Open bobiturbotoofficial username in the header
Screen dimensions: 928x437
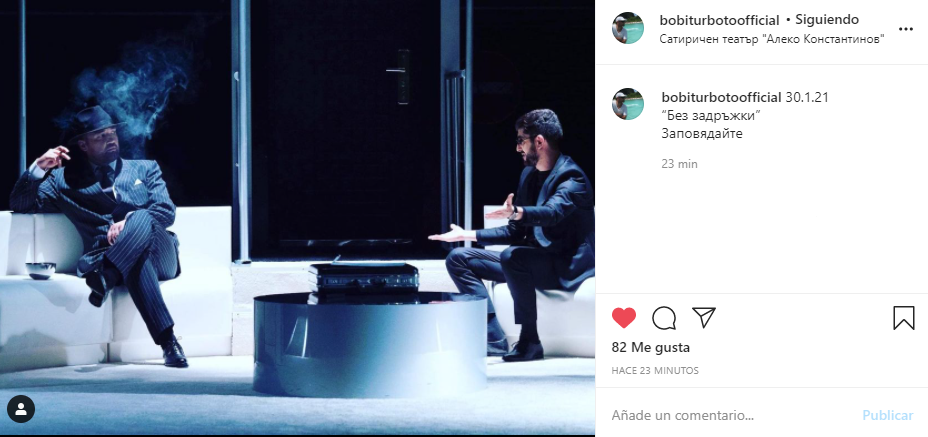click(719, 20)
